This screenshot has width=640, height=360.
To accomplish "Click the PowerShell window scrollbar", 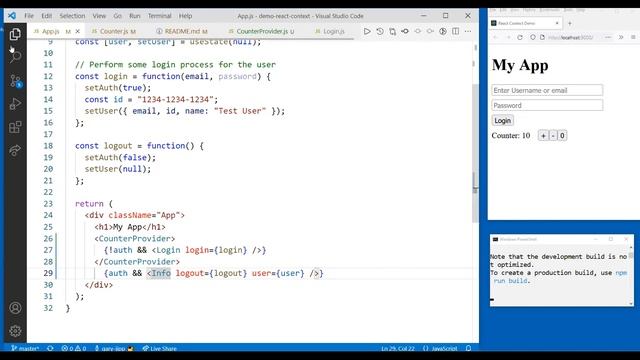I will click(631, 275).
